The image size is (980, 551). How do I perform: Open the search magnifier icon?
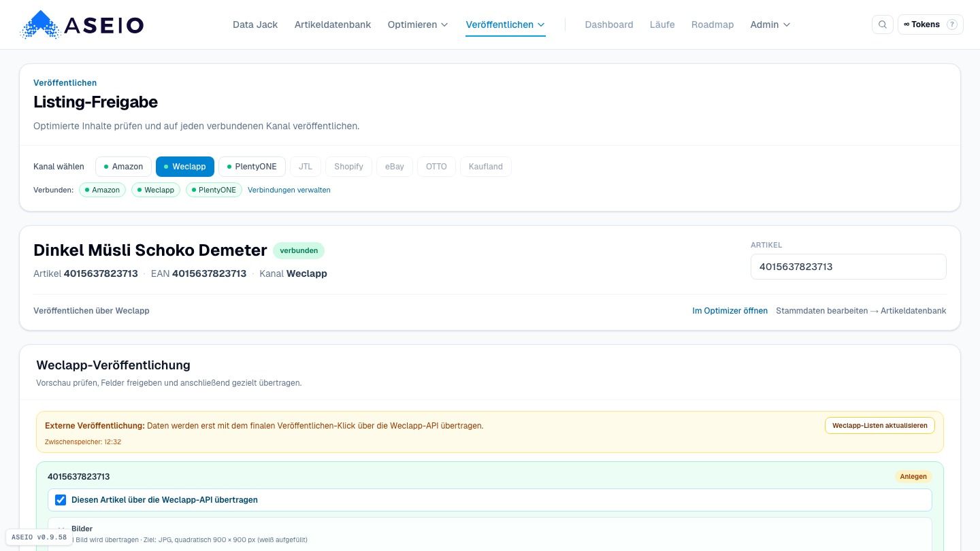[x=883, y=24]
